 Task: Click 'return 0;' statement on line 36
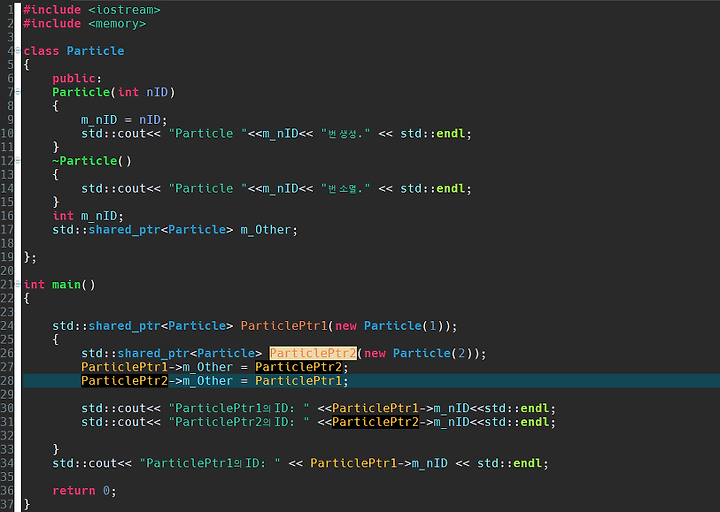click(84, 491)
